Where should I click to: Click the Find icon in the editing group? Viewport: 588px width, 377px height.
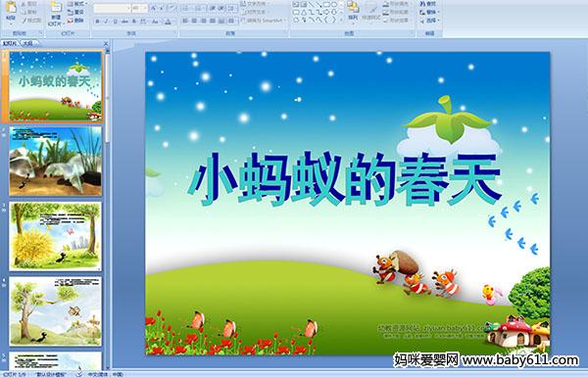pos(428,4)
